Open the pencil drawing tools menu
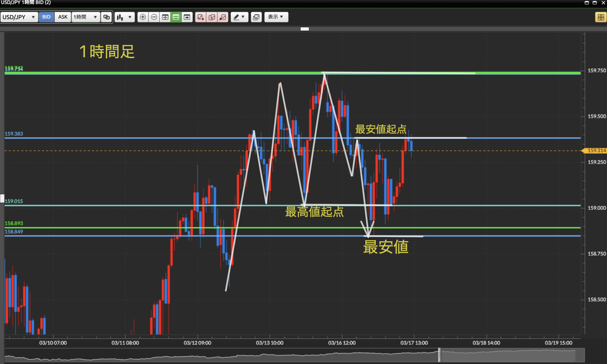The image size is (607, 364). pyautogui.click(x=239, y=17)
